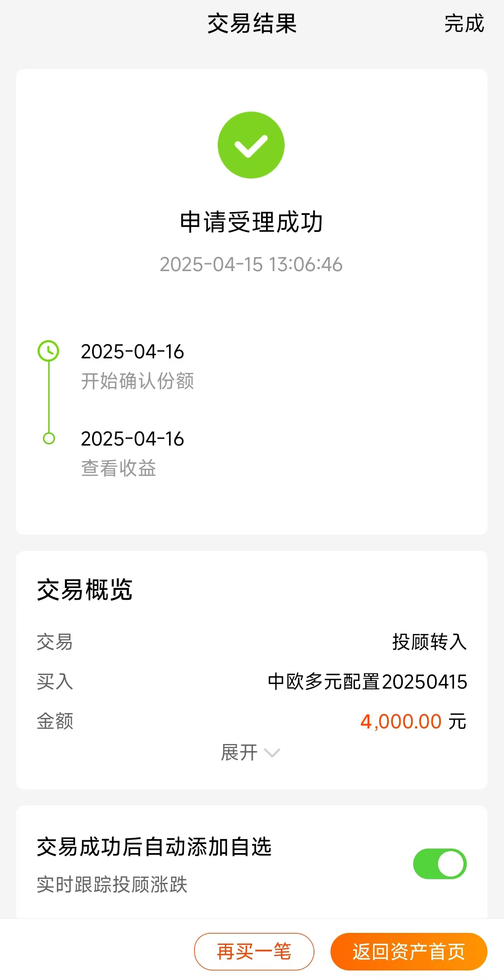This screenshot has height=980, width=504.
Task: Tap the 投顾转入 transaction type
Action: [429, 642]
